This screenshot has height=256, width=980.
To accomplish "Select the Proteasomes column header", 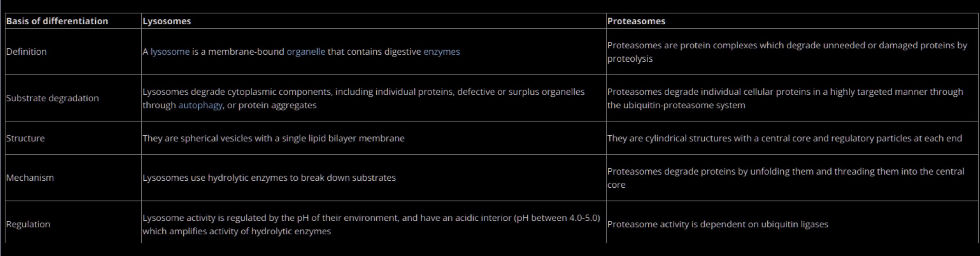I will (x=636, y=21).
